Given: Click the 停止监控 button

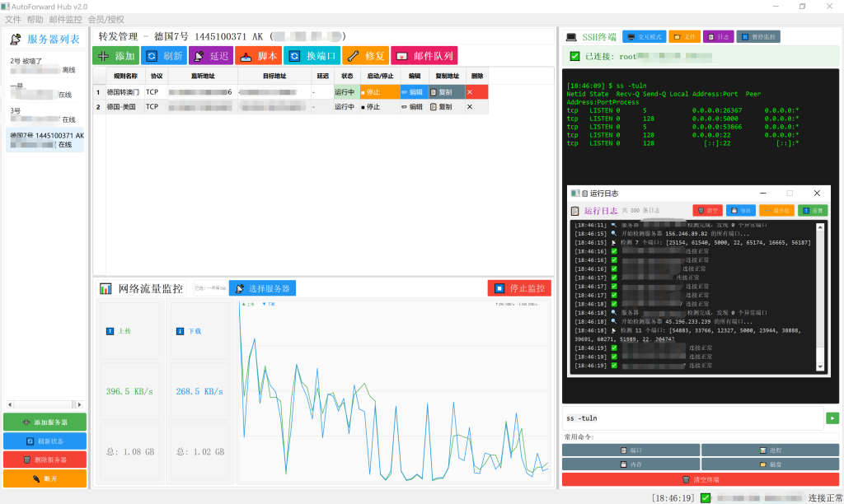Looking at the screenshot, I should click(519, 288).
